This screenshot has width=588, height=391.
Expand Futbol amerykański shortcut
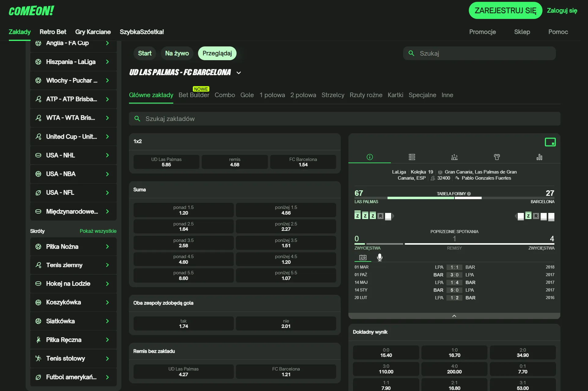[x=107, y=377]
